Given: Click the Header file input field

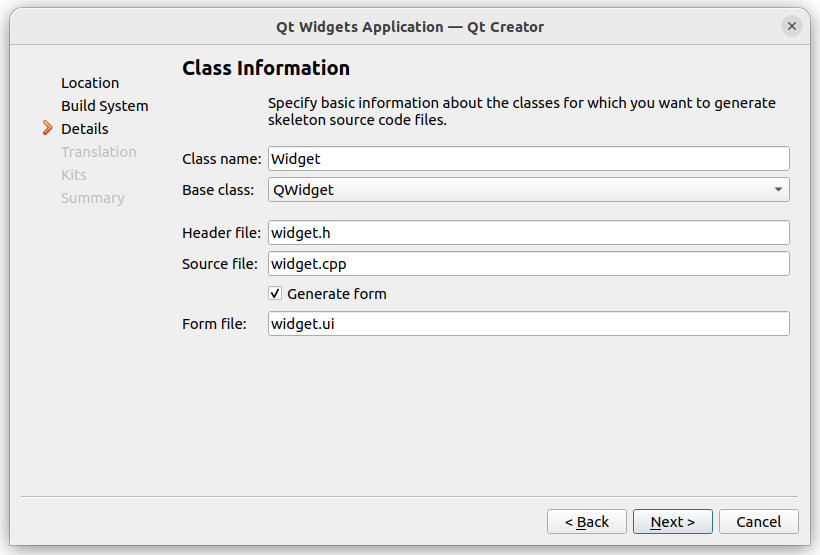Looking at the screenshot, I should click(x=529, y=232).
